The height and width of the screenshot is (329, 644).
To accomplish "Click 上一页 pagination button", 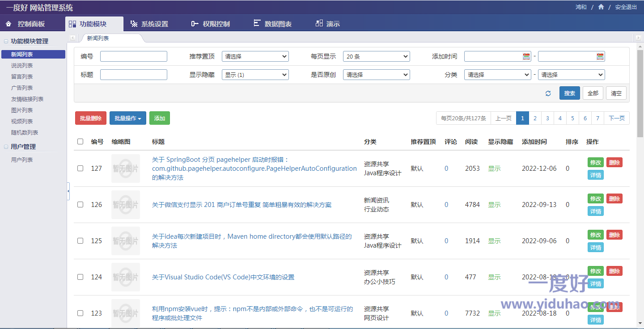I will [504, 118].
